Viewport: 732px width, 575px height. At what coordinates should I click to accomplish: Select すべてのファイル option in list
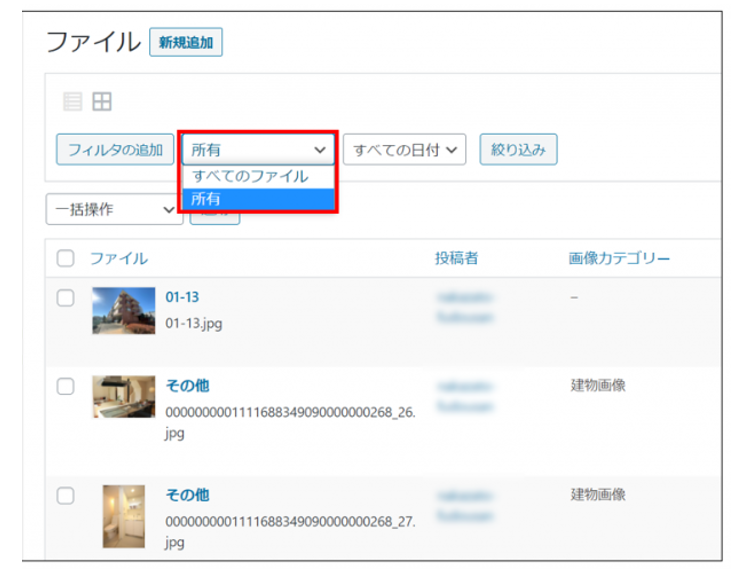pyautogui.click(x=250, y=176)
